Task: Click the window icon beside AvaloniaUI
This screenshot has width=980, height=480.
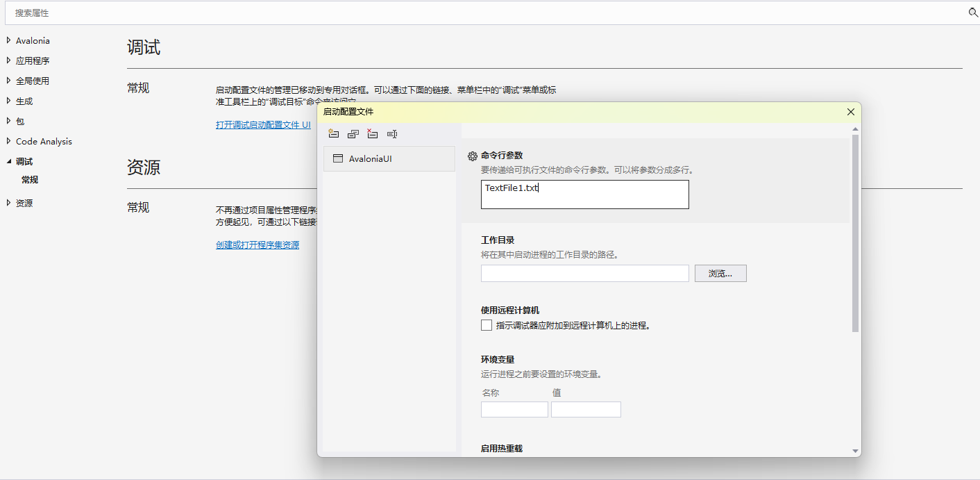Action: [338, 158]
